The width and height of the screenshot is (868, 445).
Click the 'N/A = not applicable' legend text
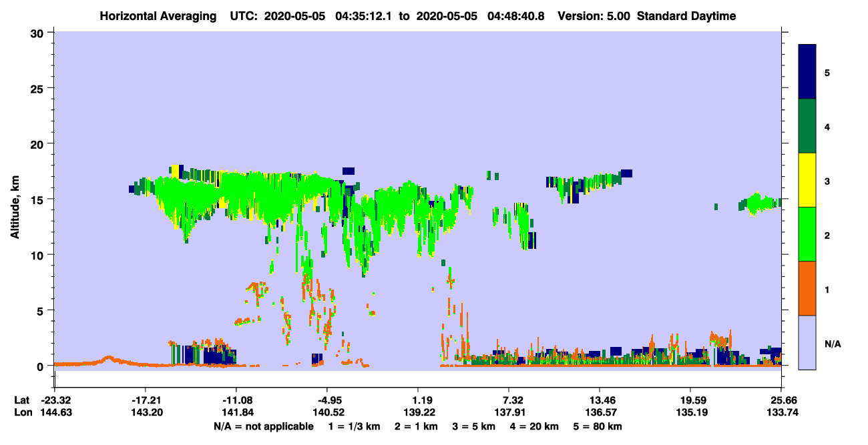click(263, 426)
